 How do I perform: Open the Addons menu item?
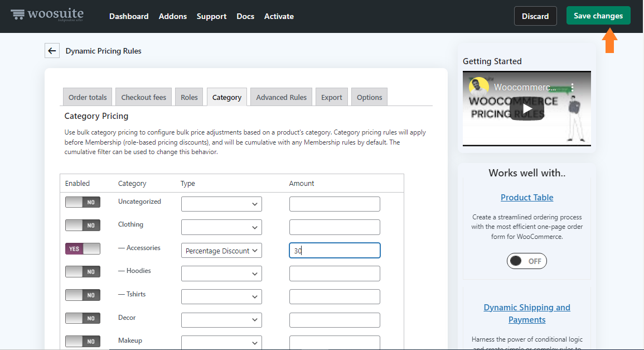(172, 16)
